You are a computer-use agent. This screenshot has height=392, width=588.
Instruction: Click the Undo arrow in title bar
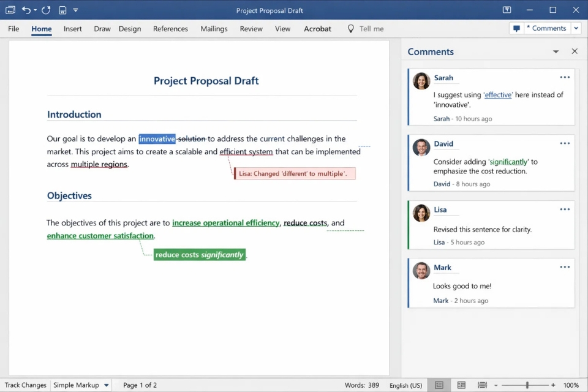point(26,10)
